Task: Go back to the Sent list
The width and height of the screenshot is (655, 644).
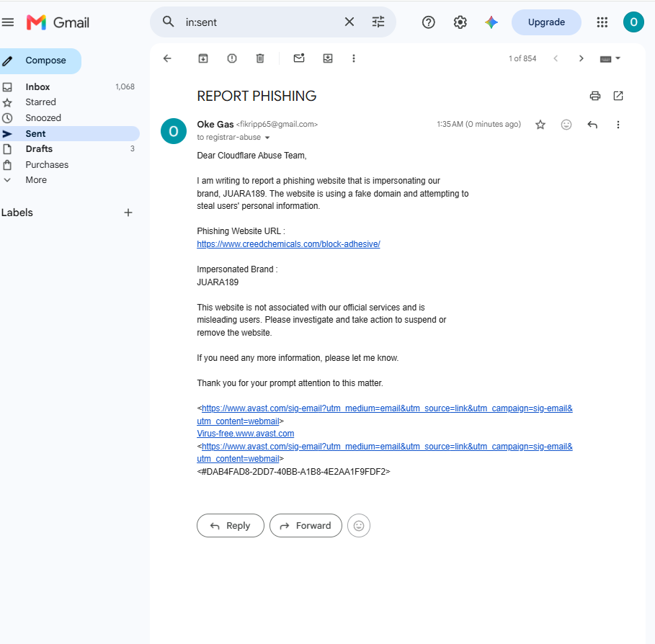Action: pos(167,58)
